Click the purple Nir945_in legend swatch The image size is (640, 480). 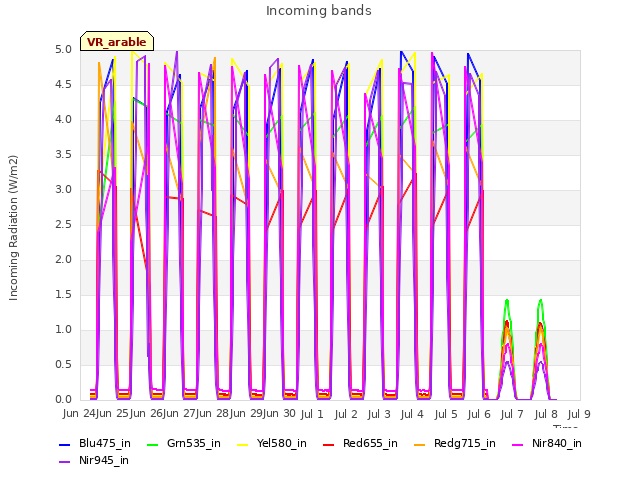(x=65, y=462)
